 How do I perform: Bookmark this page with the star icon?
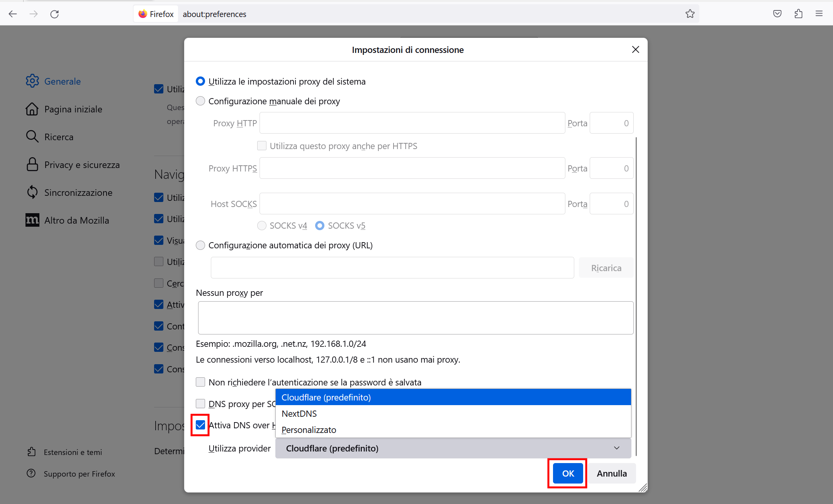pos(690,14)
